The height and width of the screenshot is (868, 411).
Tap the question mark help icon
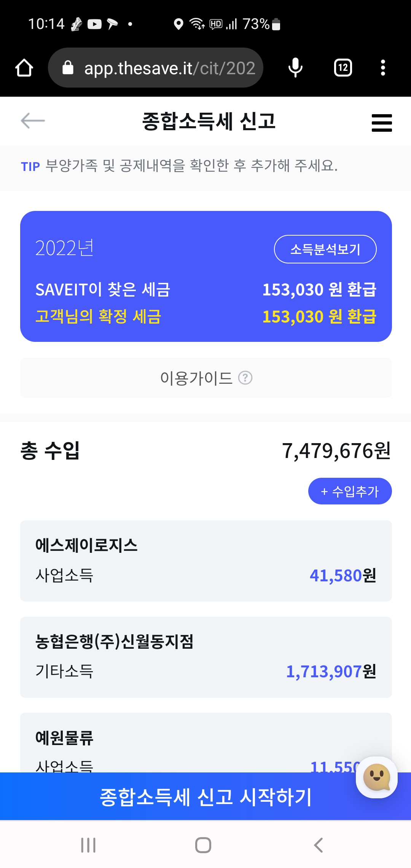(x=245, y=378)
